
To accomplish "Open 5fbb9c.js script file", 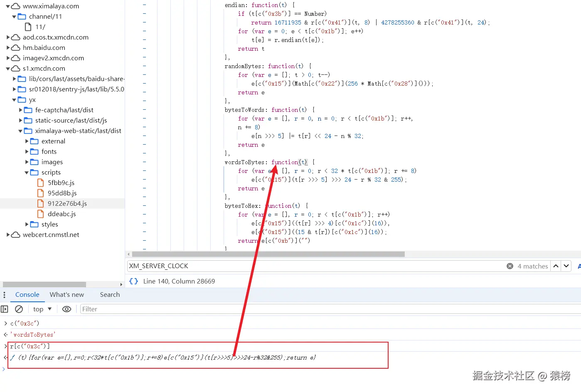I will click(61, 183).
